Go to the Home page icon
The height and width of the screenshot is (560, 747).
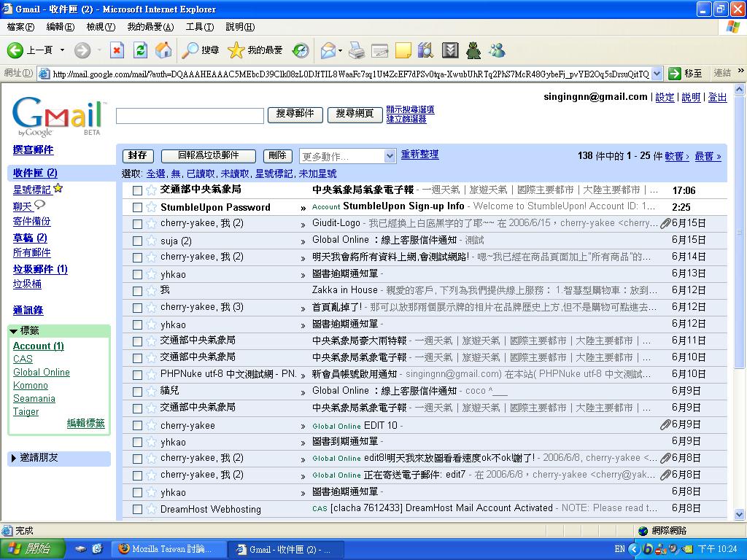(x=163, y=50)
